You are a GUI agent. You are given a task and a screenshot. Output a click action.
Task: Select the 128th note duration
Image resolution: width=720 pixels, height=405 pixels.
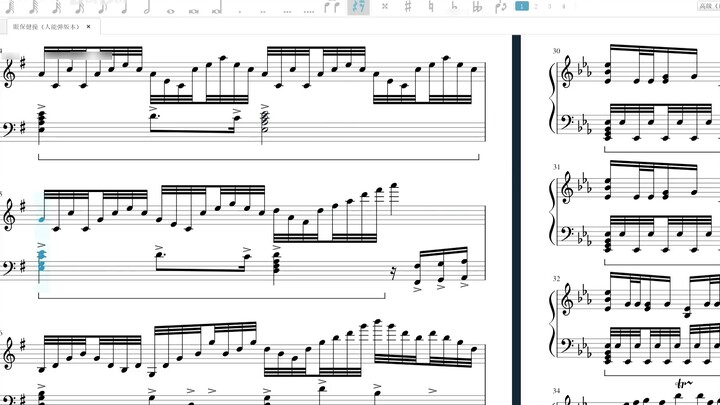(10, 6)
